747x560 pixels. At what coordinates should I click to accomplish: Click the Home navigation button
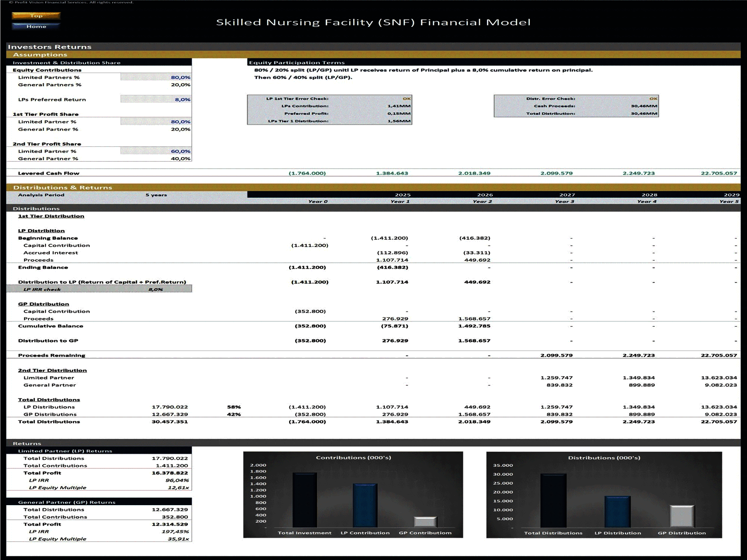click(36, 26)
